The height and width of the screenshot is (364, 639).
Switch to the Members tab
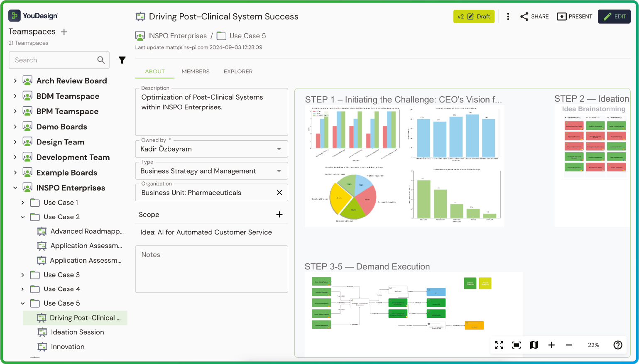pos(196,71)
